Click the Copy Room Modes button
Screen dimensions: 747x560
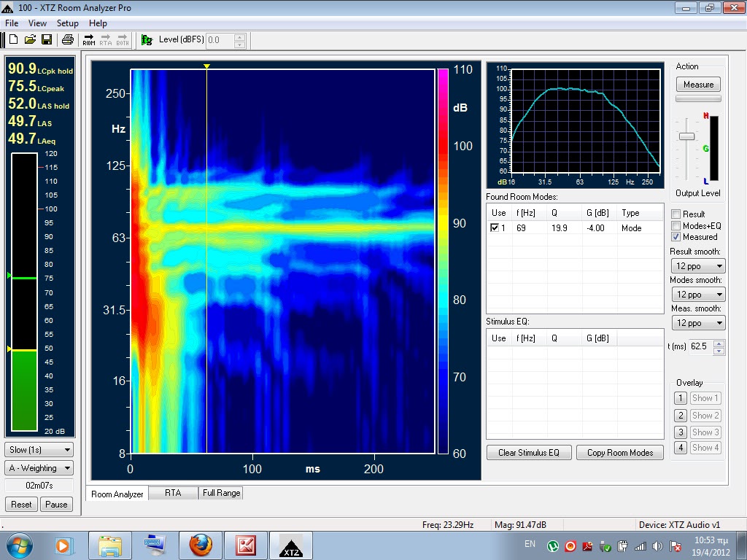click(620, 453)
